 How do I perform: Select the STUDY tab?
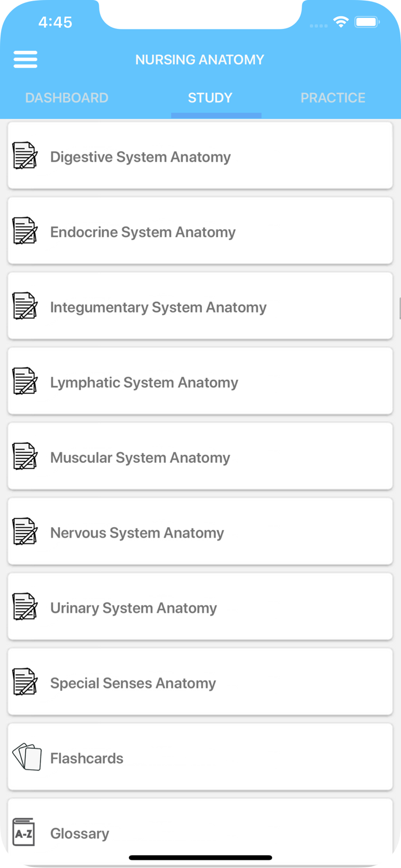click(209, 98)
